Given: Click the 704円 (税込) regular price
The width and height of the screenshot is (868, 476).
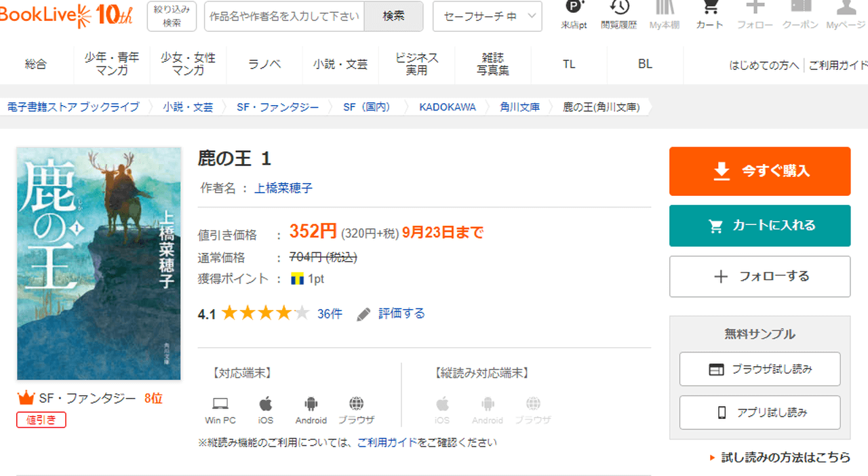Looking at the screenshot, I should [323, 257].
